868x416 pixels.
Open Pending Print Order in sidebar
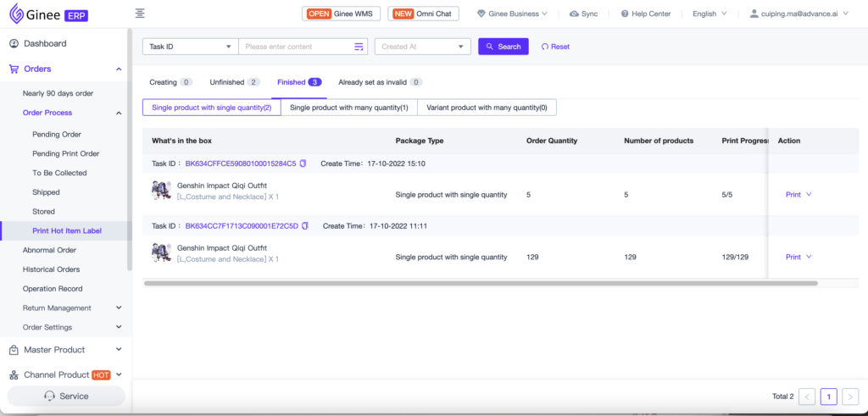66,154
